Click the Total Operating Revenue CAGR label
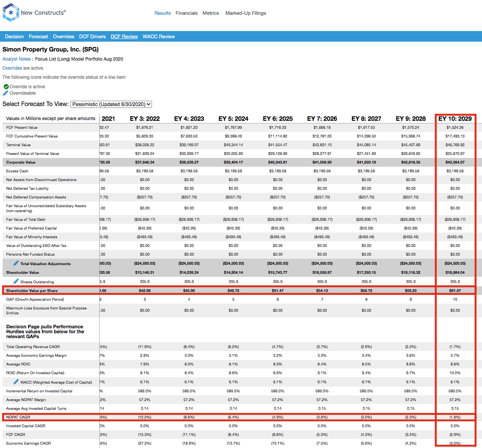This screenshot has width=482, height=448. 33,347
